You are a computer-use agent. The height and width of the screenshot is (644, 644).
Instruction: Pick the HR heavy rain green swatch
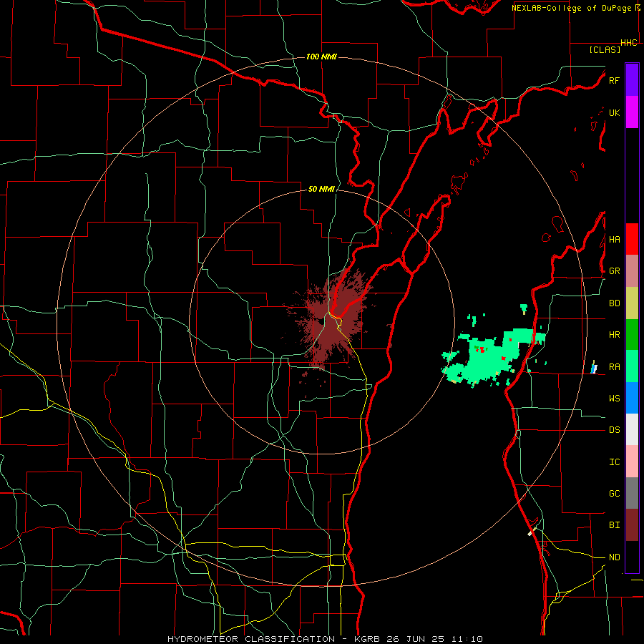pos(632,335)
